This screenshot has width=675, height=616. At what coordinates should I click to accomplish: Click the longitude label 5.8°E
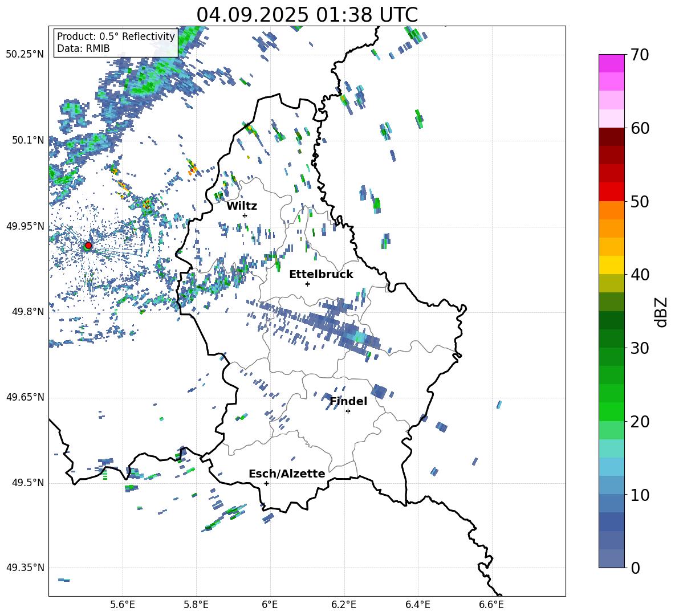pos(196,605)
